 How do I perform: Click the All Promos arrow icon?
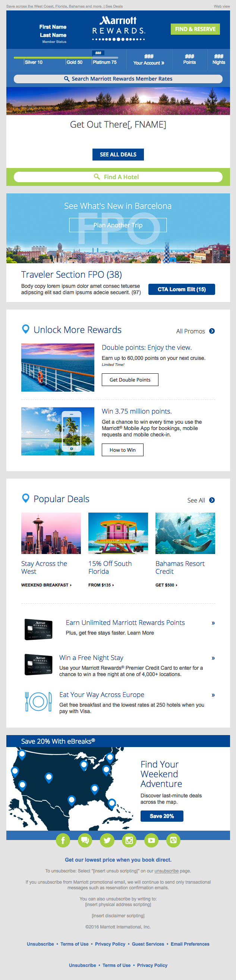pyautogui.click(x=212, y=331)
